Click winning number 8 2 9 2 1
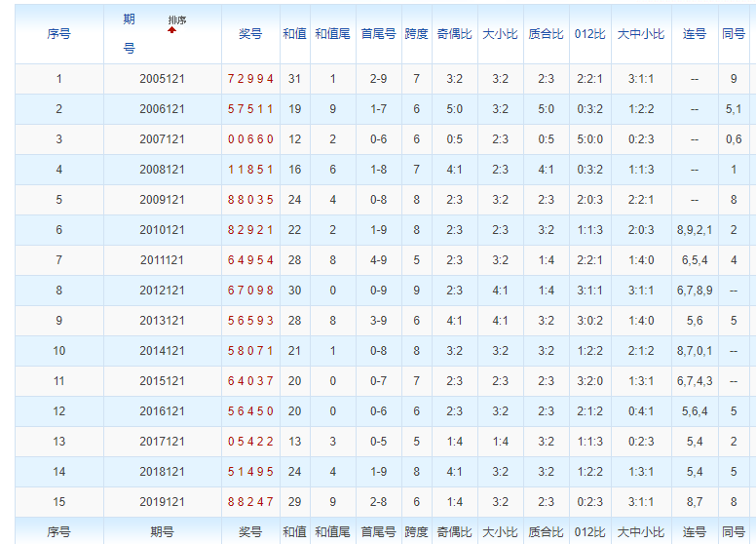This screenshot has width=756, height=544. [250, 229]
